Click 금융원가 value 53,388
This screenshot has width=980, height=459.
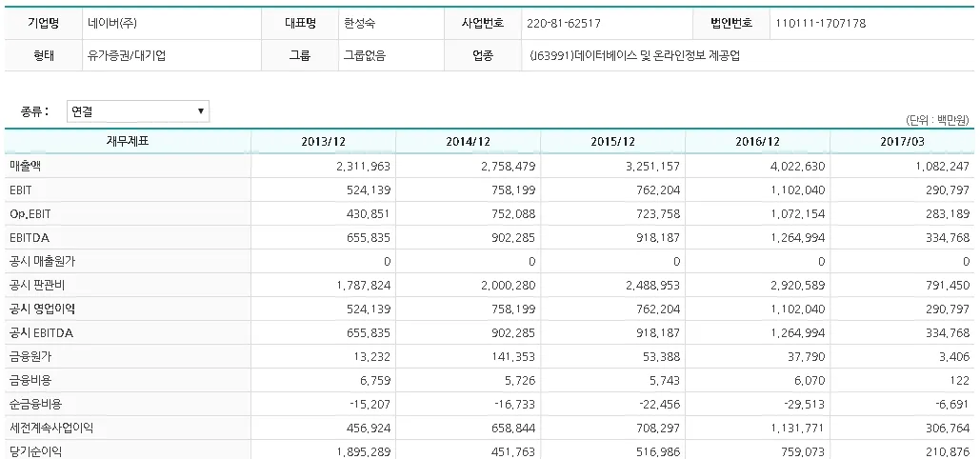coord(660,357)
